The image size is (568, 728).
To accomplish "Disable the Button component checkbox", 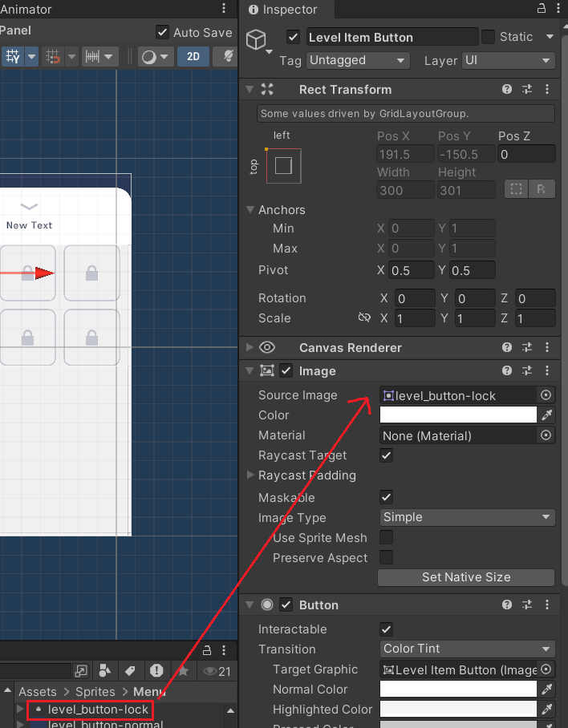I will coord(286,605).
